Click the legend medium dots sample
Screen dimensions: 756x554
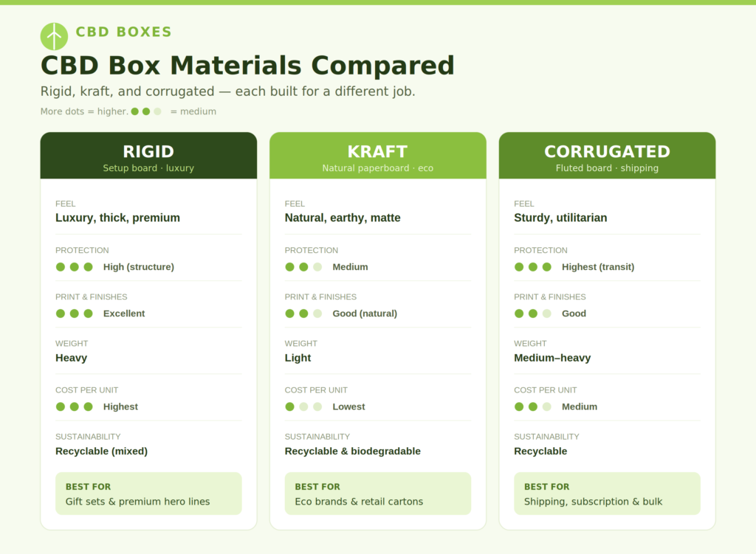pos(146,111)
